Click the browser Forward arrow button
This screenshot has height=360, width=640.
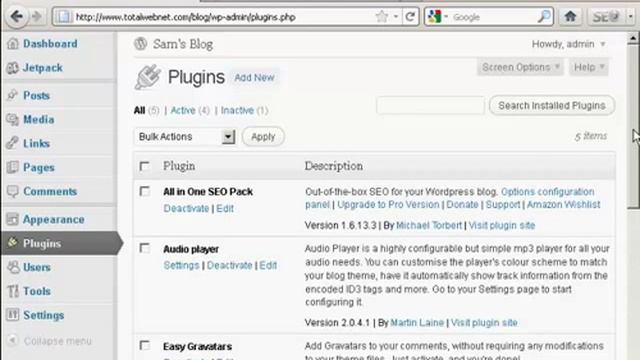pyautogui.click(x=37, y=17)
